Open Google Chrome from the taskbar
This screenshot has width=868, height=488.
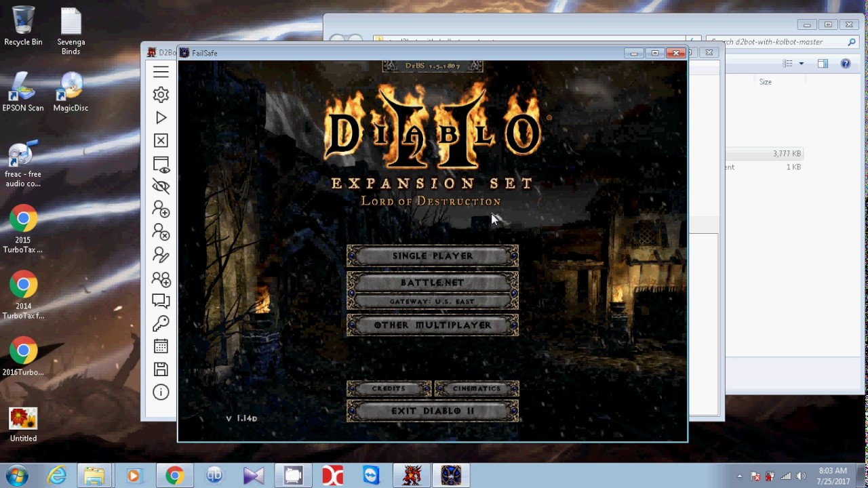(174, 476)
